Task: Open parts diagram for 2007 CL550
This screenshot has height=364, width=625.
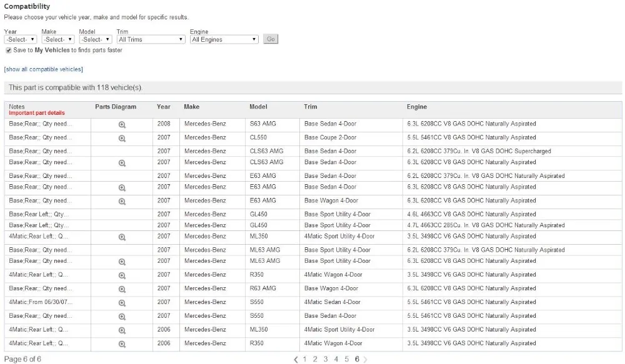Action: click(x=122, y=138)
